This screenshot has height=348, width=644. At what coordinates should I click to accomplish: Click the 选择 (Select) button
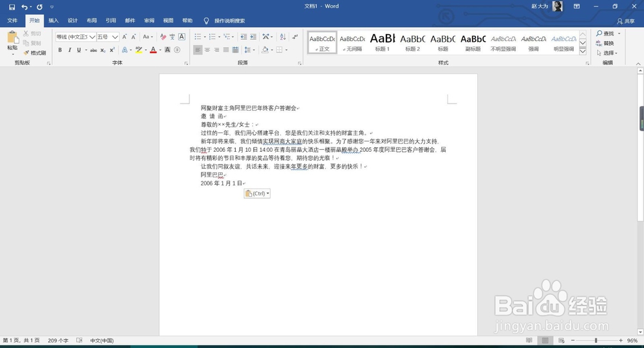point(607,53)
